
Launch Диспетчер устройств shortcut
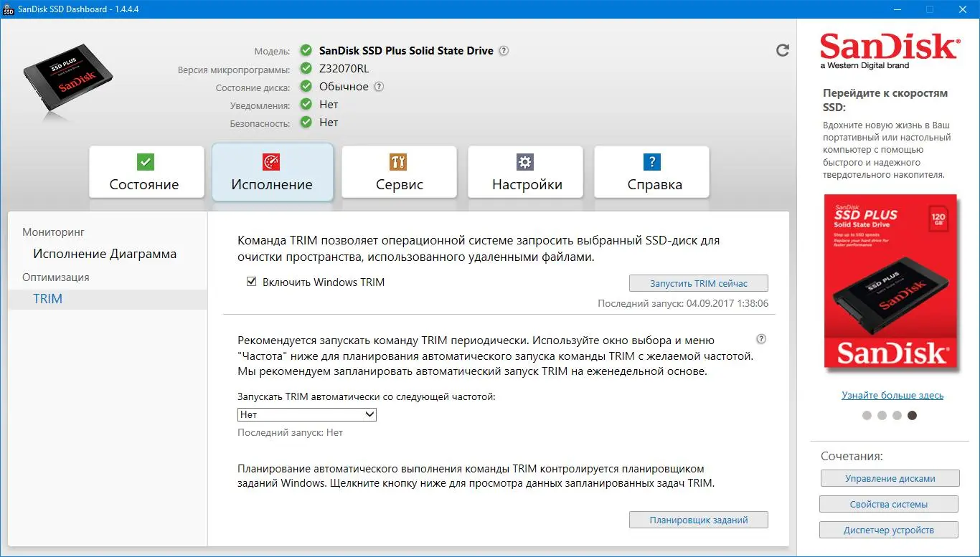click(x=889, y=530)
